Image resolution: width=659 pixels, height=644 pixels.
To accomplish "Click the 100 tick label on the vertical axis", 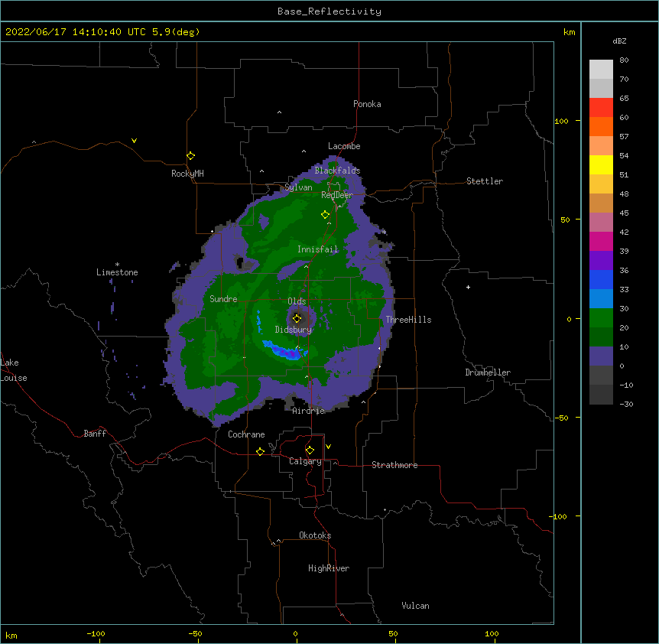I will pyautogui.click(x=561, y=121).
